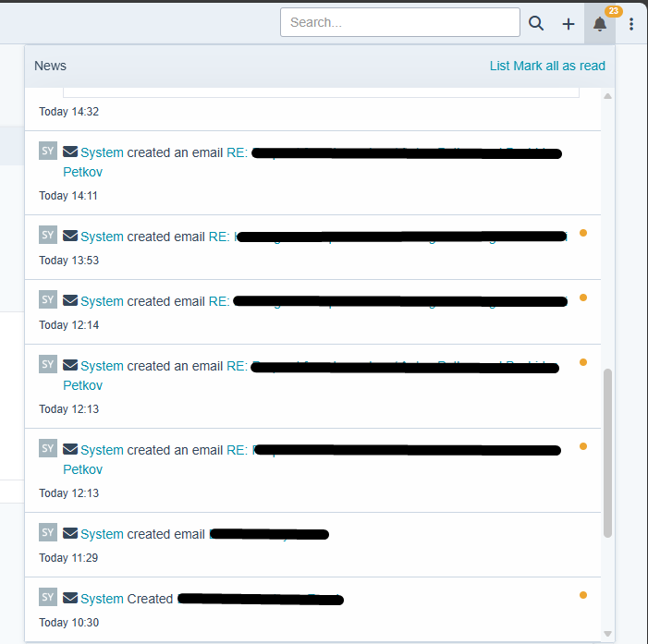Screen dimensions: 648x644
Task: Click the scrollbar up arrow in News panel
Action: 607,96
